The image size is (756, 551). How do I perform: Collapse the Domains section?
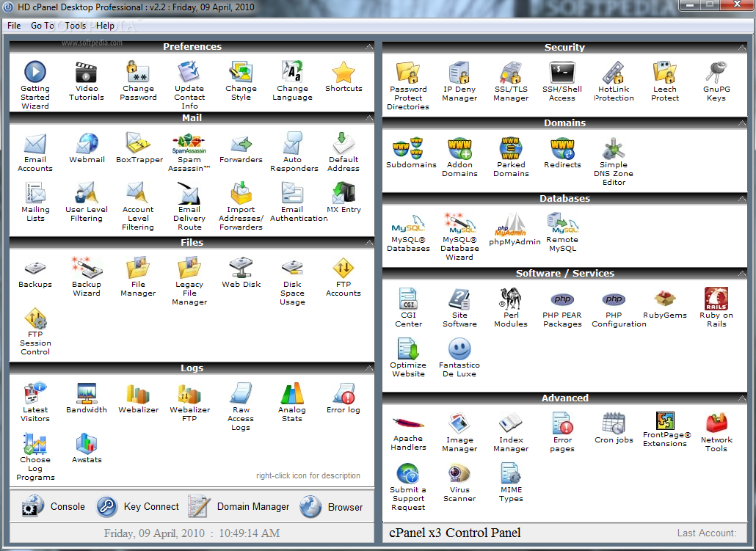click(741, 123)
